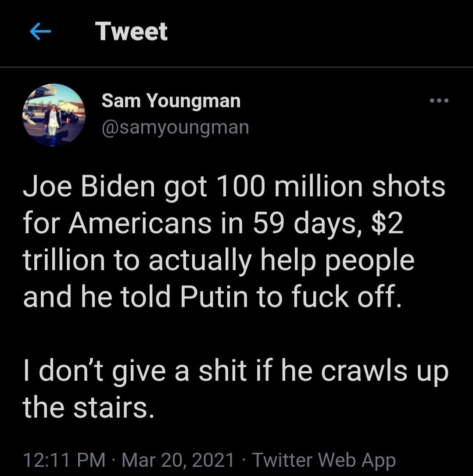Click the "$2" amount in the tweet
The height and width of the screenshot is (476, 473).
click(x=387, y=224)
